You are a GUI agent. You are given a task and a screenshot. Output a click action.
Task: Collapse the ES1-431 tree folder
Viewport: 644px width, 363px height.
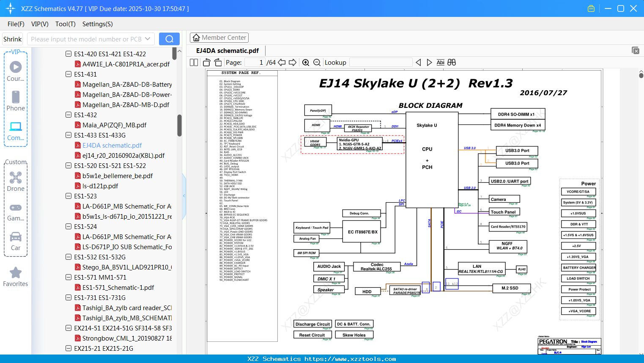[x=69, y=74]
